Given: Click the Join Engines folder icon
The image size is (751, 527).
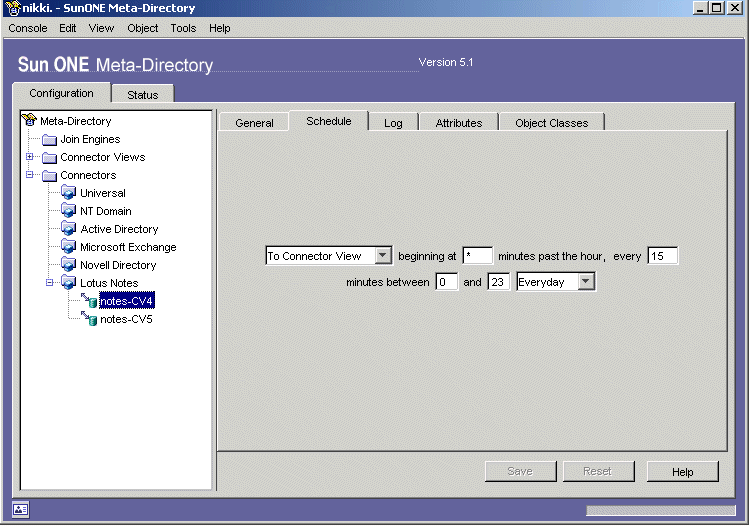Looking at the screenshot, I should tap(49, 140).
